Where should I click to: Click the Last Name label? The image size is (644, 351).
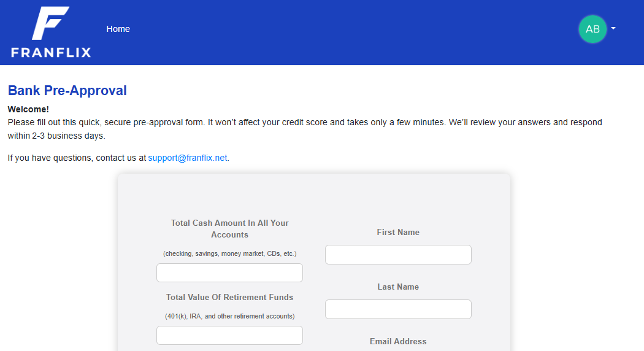tap(398, 287)
